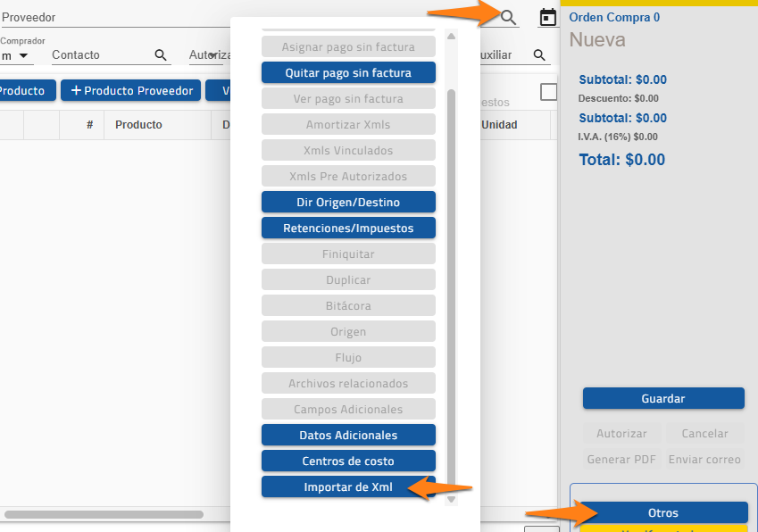Click the Auxiliar search magnifier icon
Image resolution: width=758 pixels, height=532 pixels.
click(x=539, y=55)
